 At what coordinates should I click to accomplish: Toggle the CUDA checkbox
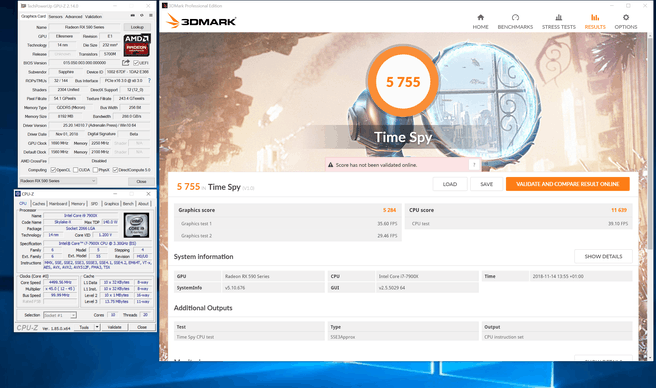pyautogui.click(x=75, y=170)
